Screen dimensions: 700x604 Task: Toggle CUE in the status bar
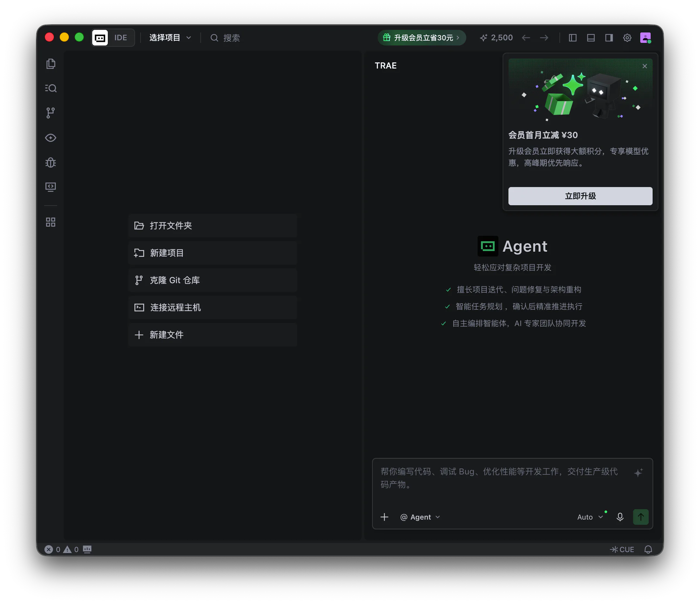(x=622, y=550)
